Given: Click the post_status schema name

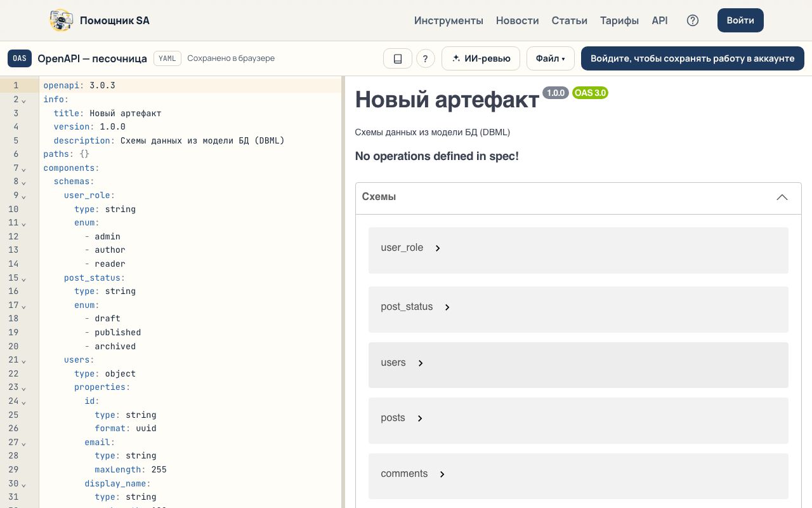Looking at the screenshot, I should (x=407, y=307).
